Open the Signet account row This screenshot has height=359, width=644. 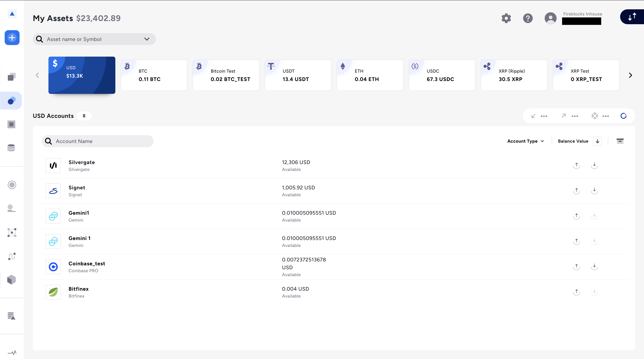pyautogui.click(x=334, y=191)
